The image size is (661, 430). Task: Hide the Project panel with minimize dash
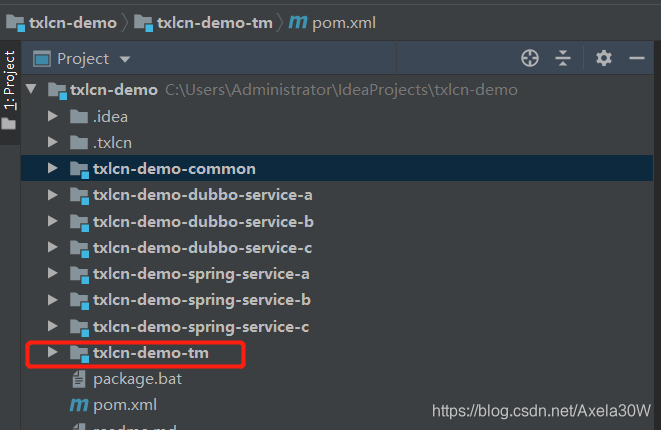pyautogui.click(x=637, y=59)
